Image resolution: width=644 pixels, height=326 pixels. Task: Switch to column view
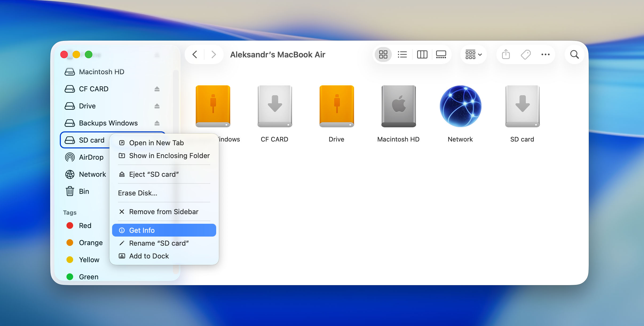coord(422,54)
